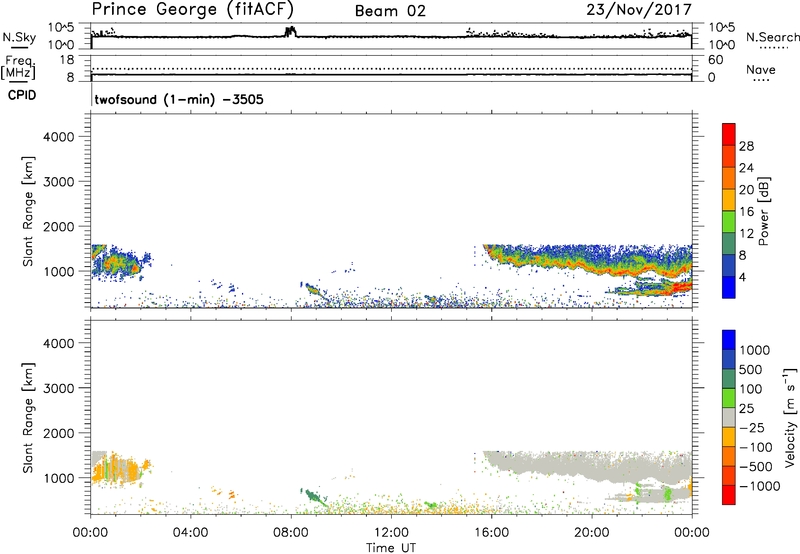
Task: Click the '18' frequency tick label
Action: coord(67,60)
